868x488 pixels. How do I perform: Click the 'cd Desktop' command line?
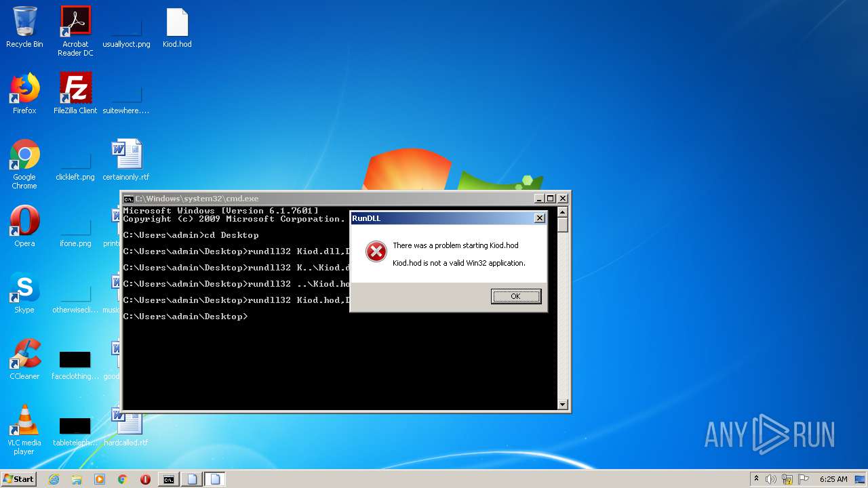pos(191,235)
